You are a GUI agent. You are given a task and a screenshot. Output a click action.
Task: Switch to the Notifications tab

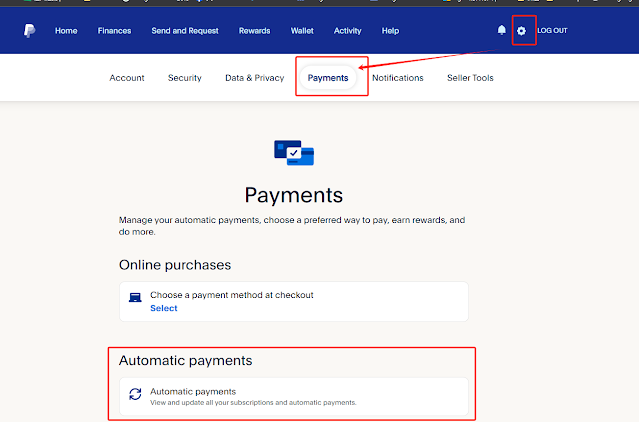tap(398, 78)
